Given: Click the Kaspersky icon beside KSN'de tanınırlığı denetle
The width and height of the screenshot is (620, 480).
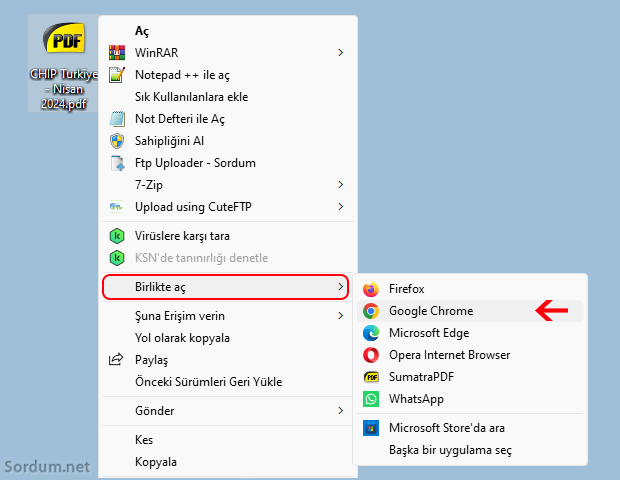Looking at the screenshot, I should point(117,258).
